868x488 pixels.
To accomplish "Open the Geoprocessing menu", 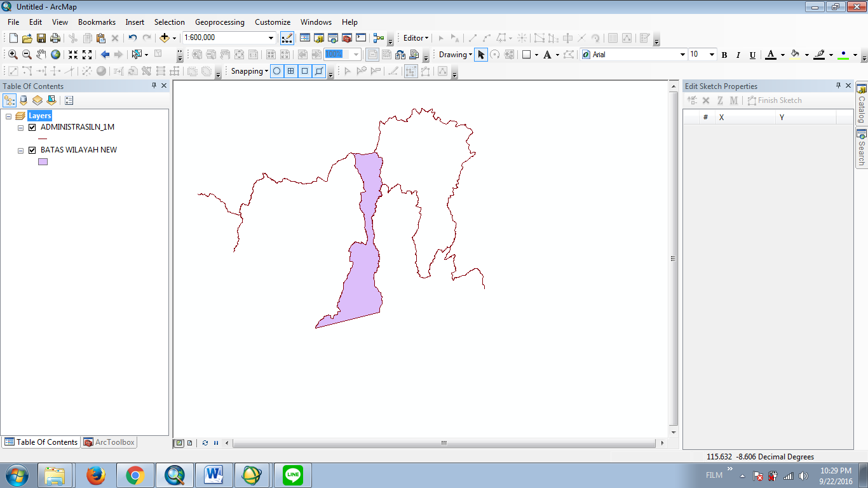I will point(220,22).
